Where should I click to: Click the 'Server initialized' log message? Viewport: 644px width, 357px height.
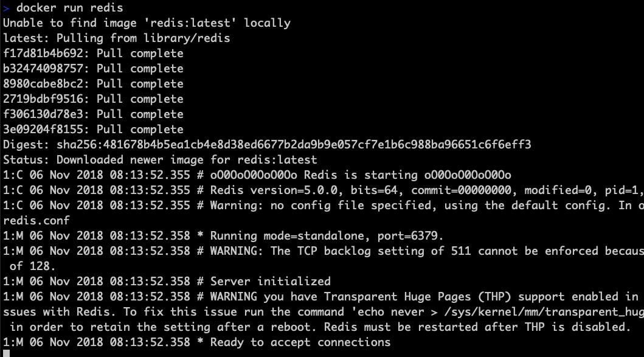click(x=270, y=282)
